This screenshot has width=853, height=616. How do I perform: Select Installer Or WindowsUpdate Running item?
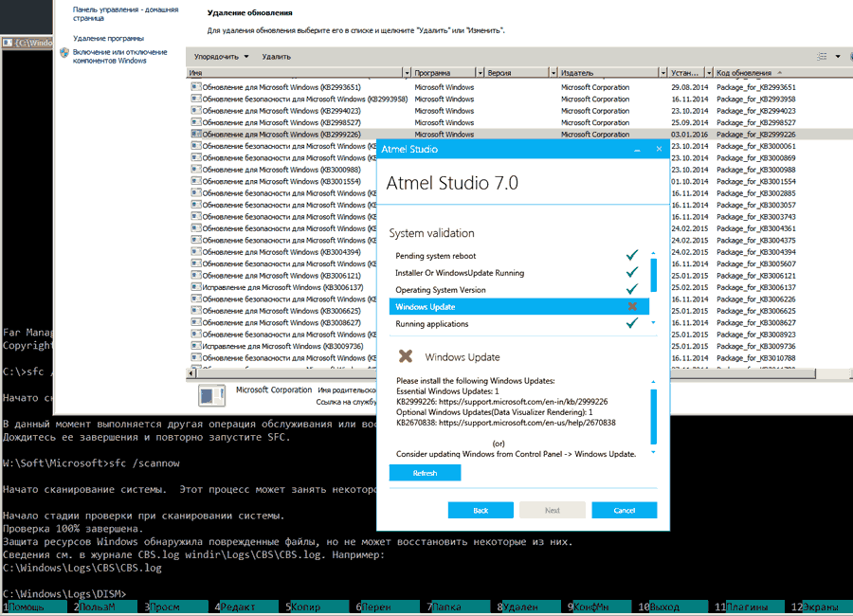point(519,273)
